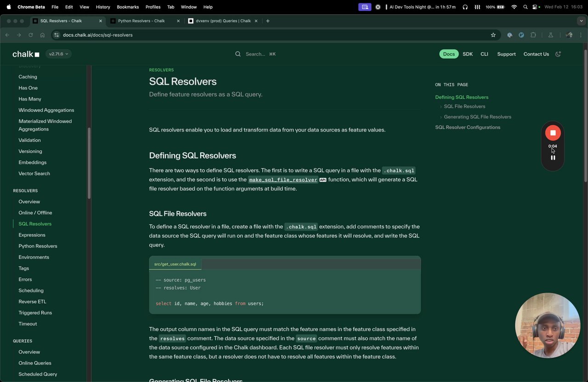Click the API badge next to make_sql_file_resolver

point(322,180)
